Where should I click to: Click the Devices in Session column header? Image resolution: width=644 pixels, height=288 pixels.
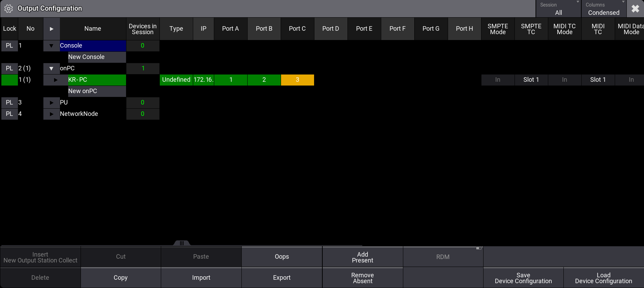tap(143, 29)
